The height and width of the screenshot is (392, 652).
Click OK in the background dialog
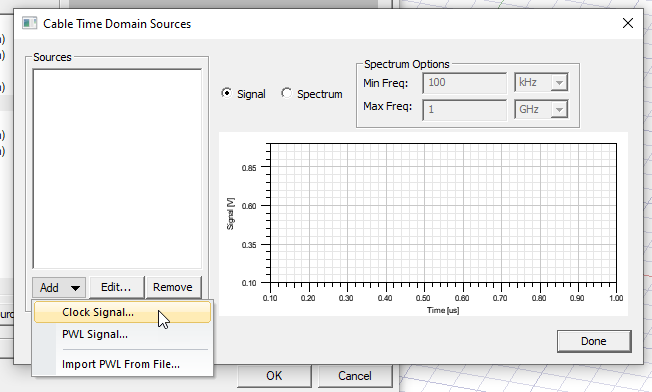pyautogui.click(x=274, y=376)
